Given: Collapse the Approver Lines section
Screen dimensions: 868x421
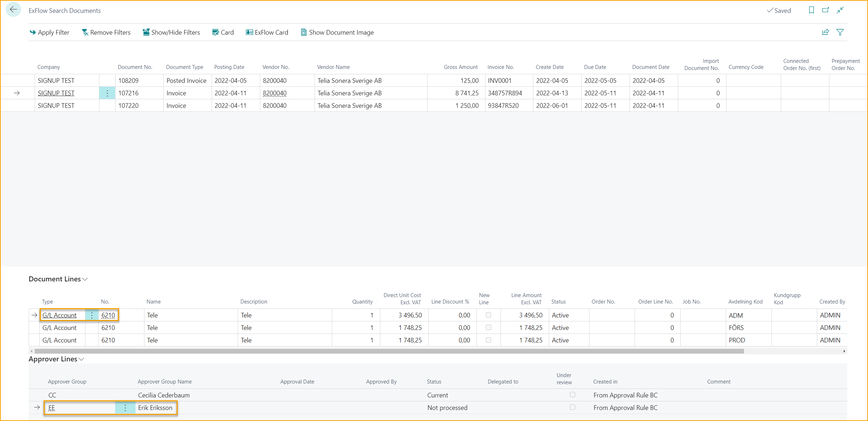Looking at the screenshot, I should 81,359.
